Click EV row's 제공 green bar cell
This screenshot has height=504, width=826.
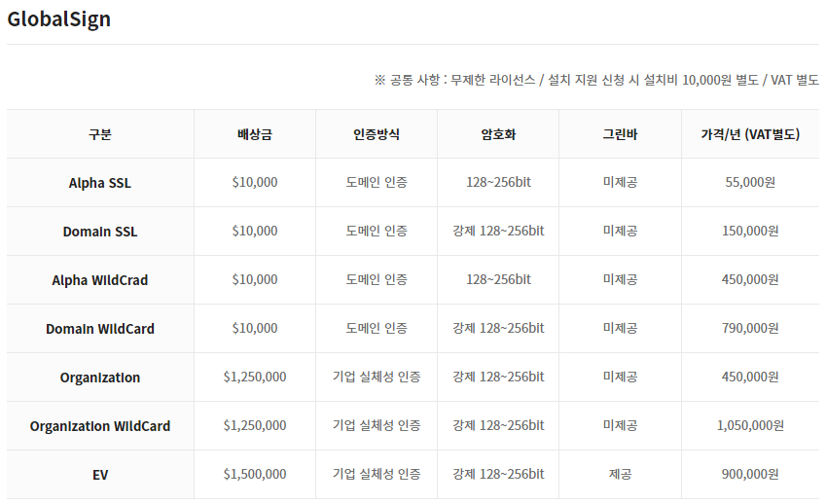click(620, 474)
